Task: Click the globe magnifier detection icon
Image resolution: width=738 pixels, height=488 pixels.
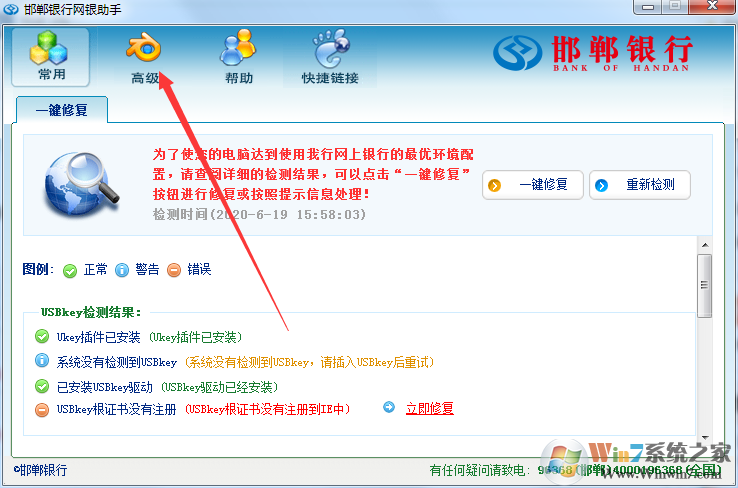Action: click(81, 184)
